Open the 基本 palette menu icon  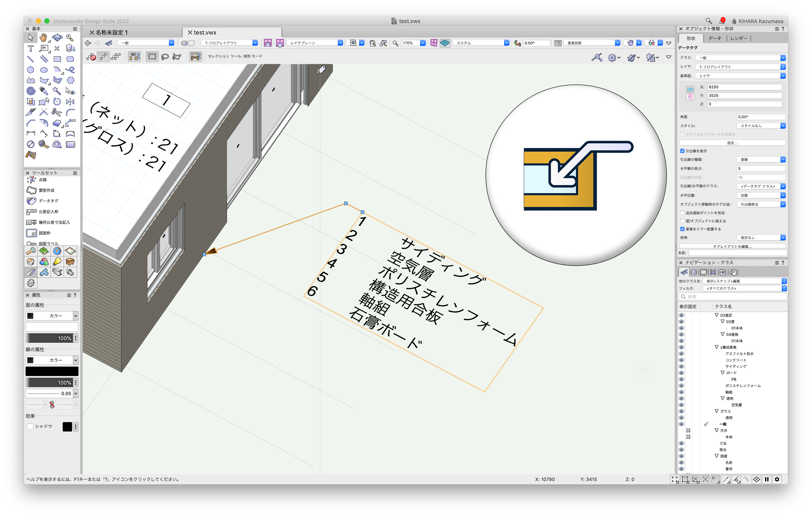point(75,29)
